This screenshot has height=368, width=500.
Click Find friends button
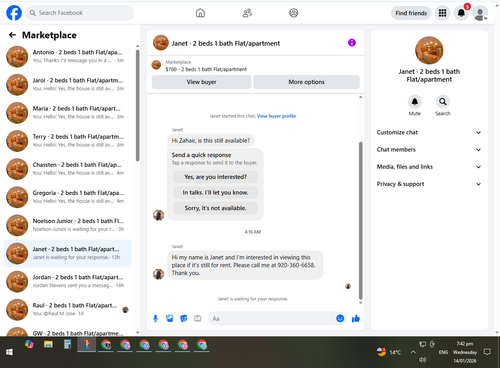(411, 13)
